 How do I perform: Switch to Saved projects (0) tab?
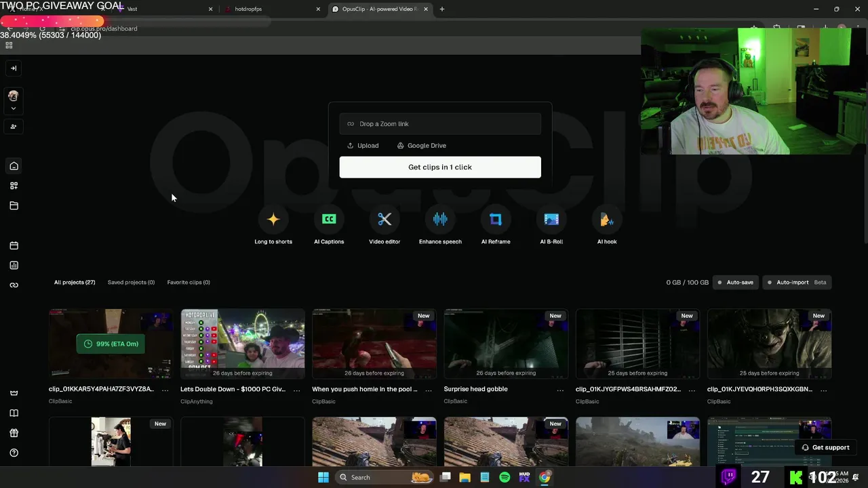click(131, 282)
